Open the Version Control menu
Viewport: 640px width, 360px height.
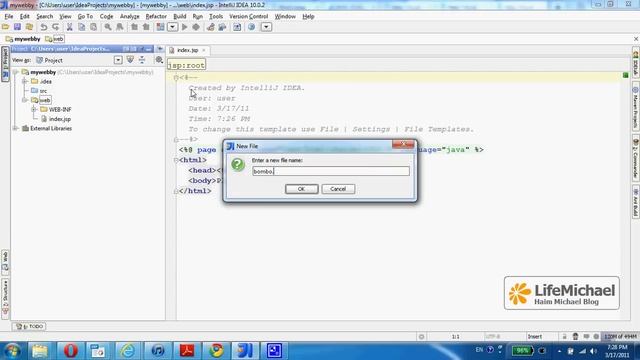(x=248, y=16)
